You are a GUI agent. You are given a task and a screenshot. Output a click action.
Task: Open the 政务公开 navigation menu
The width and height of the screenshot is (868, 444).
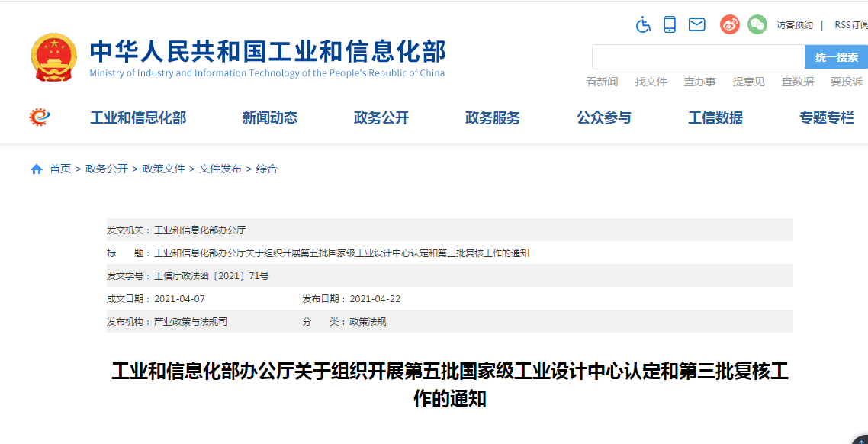(381, 117)
